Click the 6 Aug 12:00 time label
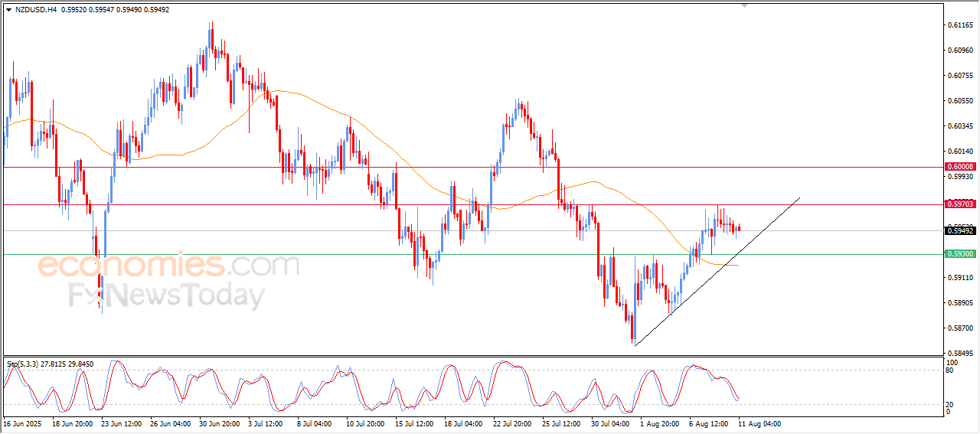This screenshot has width=980, height=434. [707, 423]
